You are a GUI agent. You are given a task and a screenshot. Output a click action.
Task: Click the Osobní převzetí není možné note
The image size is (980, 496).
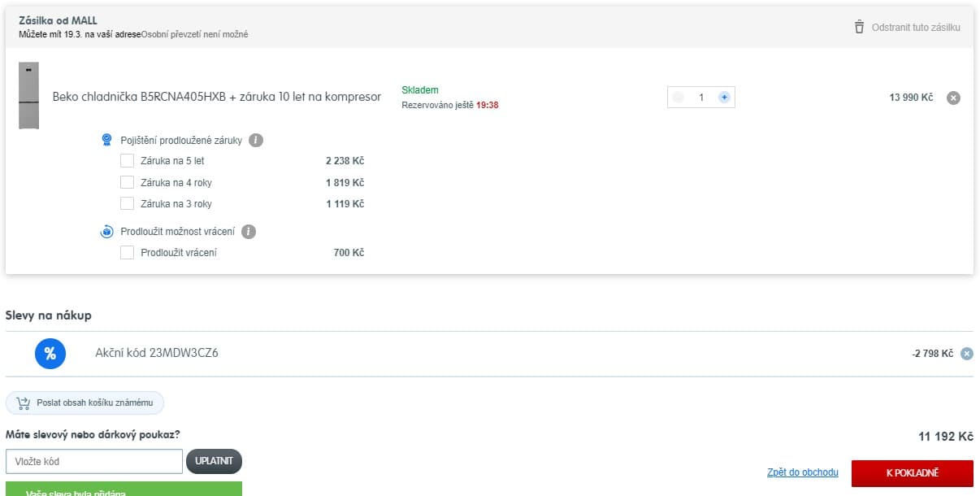click(x=195, y=35)
